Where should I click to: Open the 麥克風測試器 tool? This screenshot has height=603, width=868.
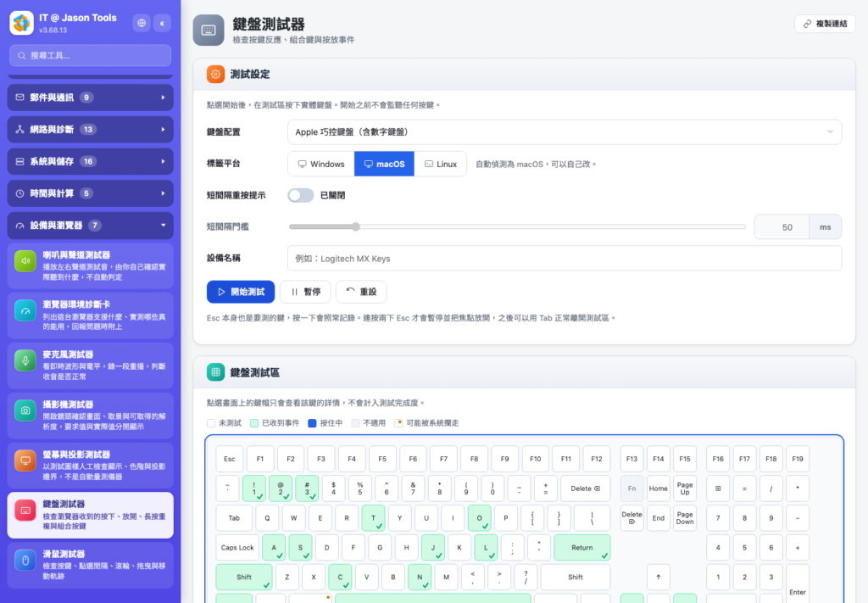point(90,366)
